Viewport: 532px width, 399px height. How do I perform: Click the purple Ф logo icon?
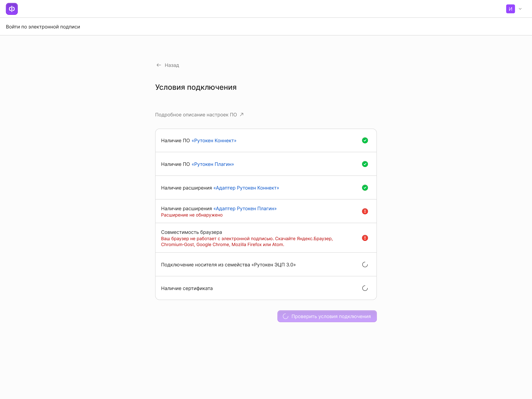12,9
